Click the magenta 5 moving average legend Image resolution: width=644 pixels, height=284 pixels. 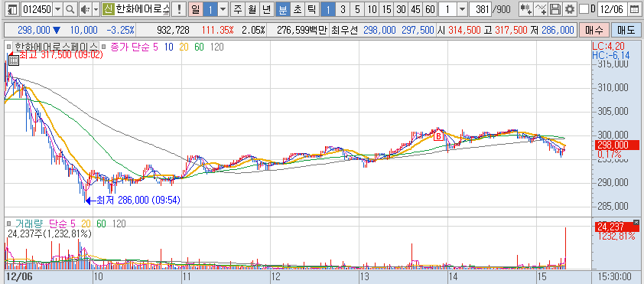(155, 47)
